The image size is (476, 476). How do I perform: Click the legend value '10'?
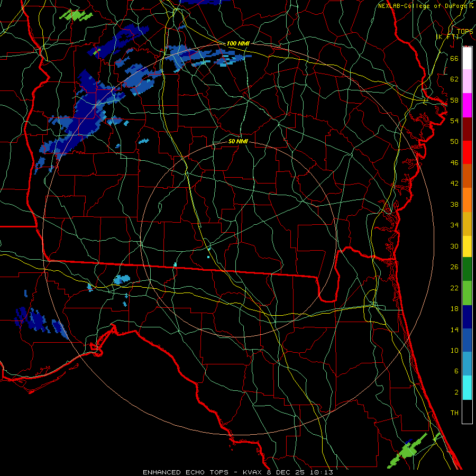(x=454, y=351)
